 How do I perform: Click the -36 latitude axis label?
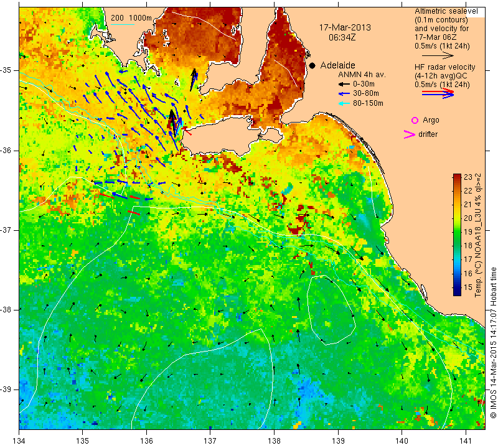8,150
